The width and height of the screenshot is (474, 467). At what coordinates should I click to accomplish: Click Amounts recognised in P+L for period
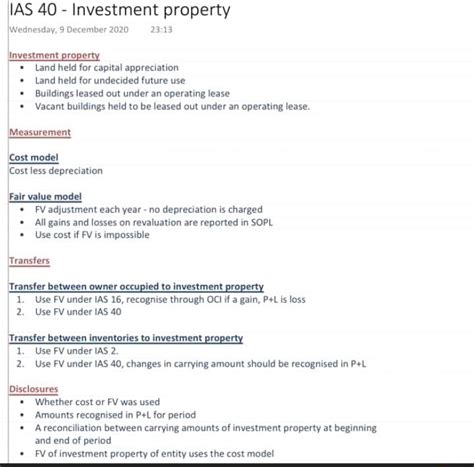[x=115, y=415]
